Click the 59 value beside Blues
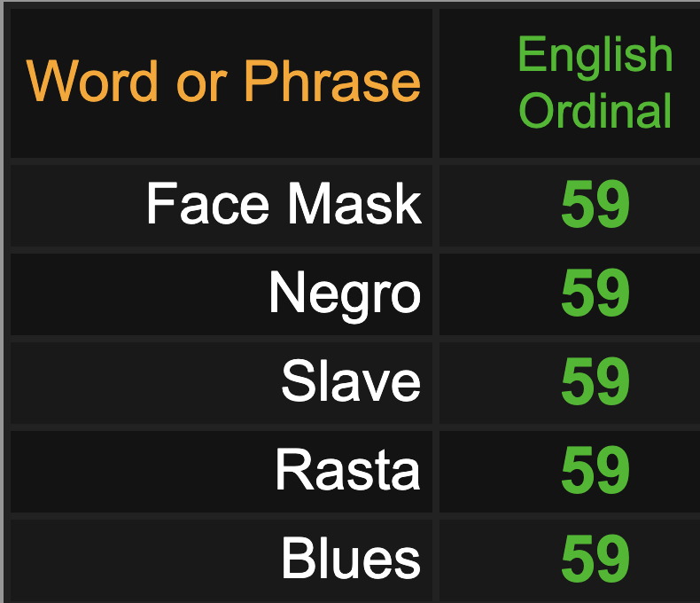700x603 pixels. [595, 559]
